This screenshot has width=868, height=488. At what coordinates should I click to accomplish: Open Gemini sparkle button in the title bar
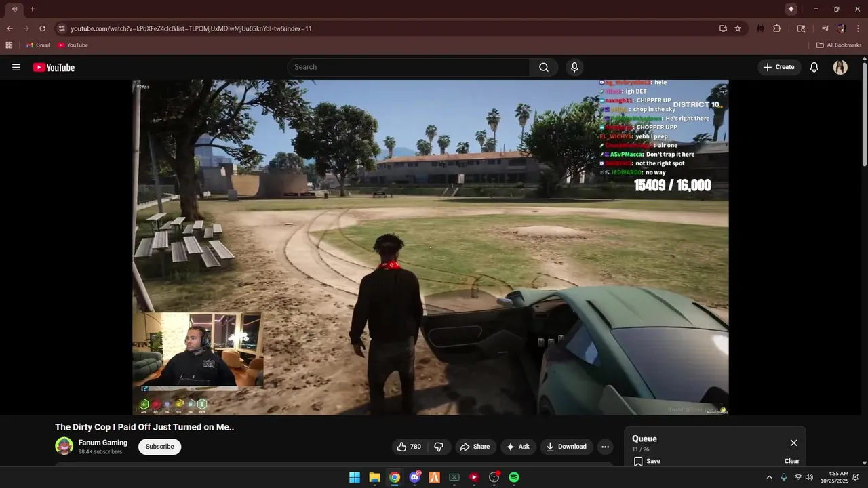point(791,9)
